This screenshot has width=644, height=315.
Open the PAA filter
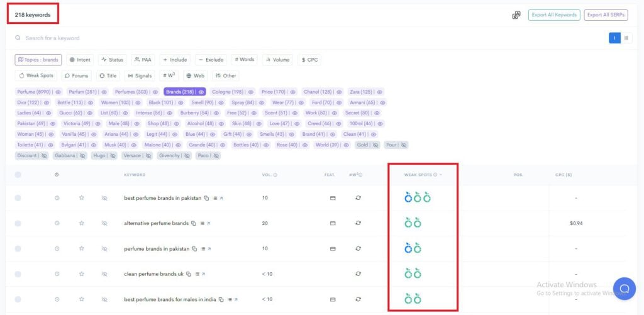click(143, 60)
